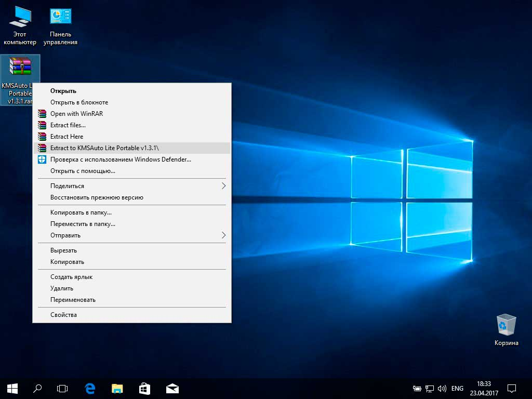The height and width of the screenshot is (399, 532).
Task: Open the Windows Start menu
Action: click(x=12, y=389)
